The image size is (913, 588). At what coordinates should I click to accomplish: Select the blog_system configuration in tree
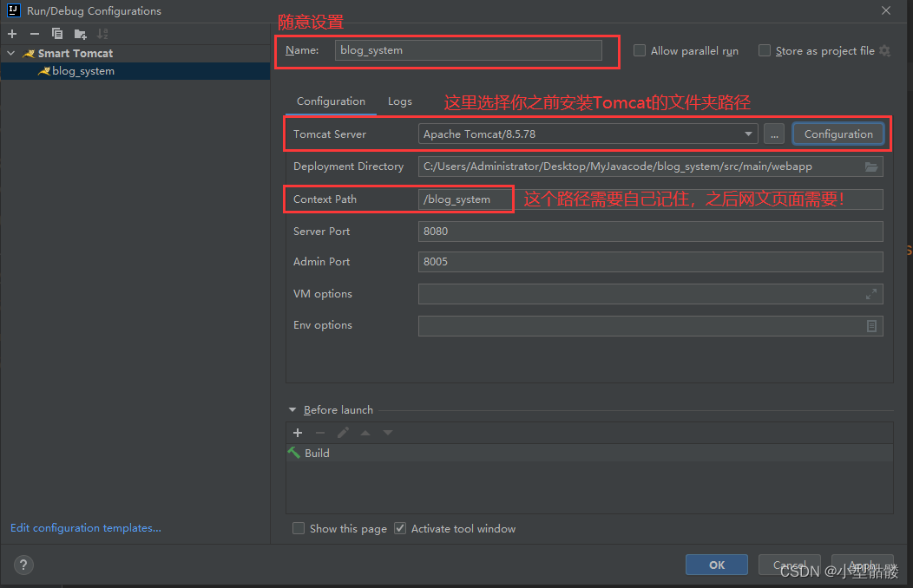[x=135, y=71]
